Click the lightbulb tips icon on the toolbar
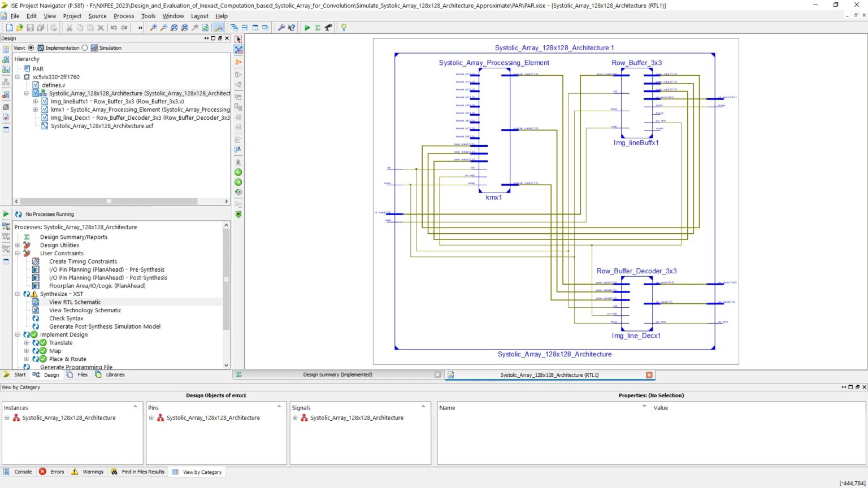Screen dimensions: 868x488 tap(344, 27)
